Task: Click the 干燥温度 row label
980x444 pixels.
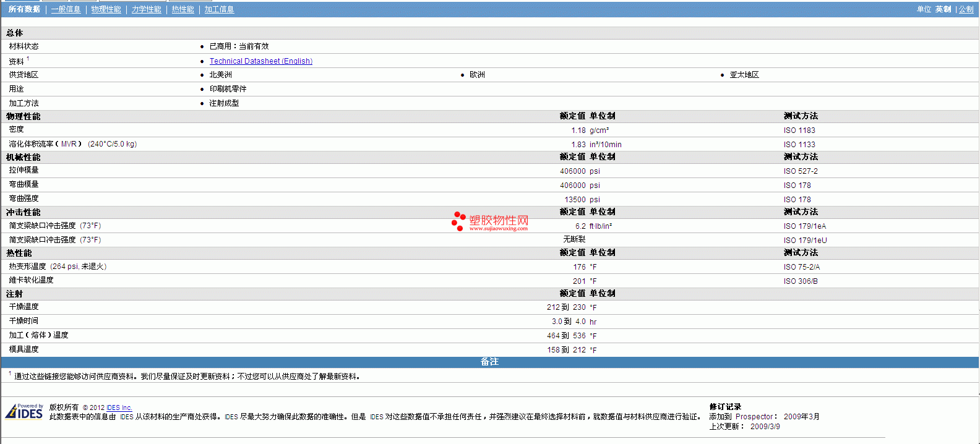Action: tap(24, 307)
